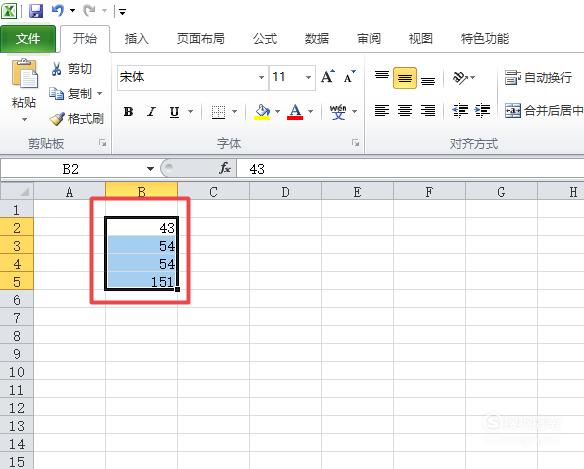
Task: Toggle Underline formatting
Action: 174,112
